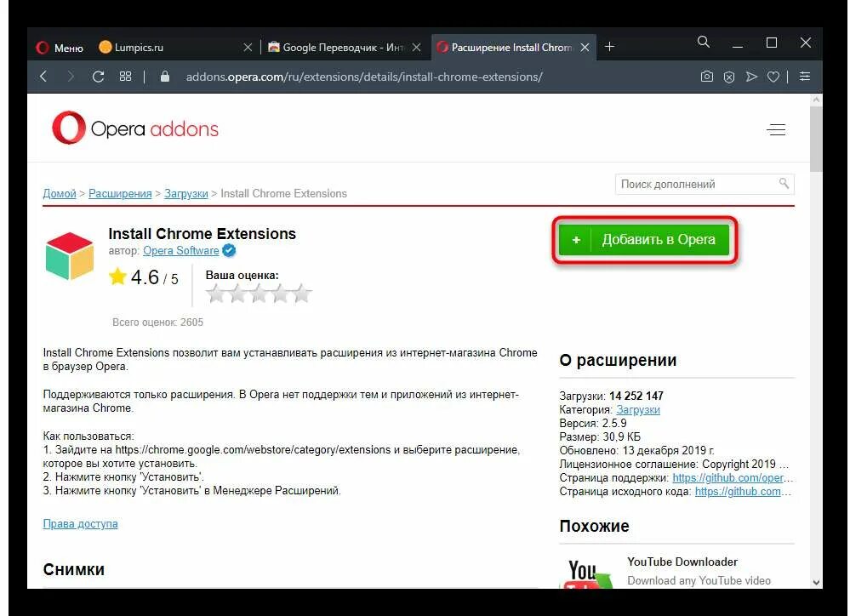Click the padlock site security icon
850x616 pixels.
tap(165, 77)
